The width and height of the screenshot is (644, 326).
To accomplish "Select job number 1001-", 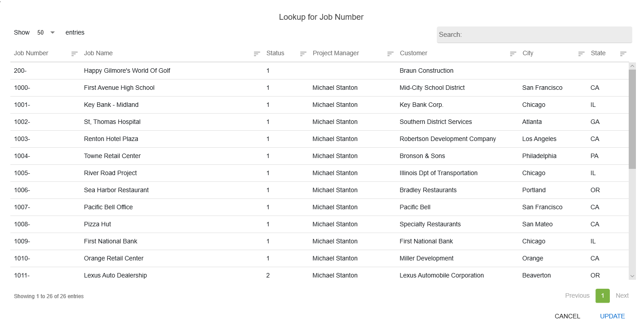I will tap(22, 105).
